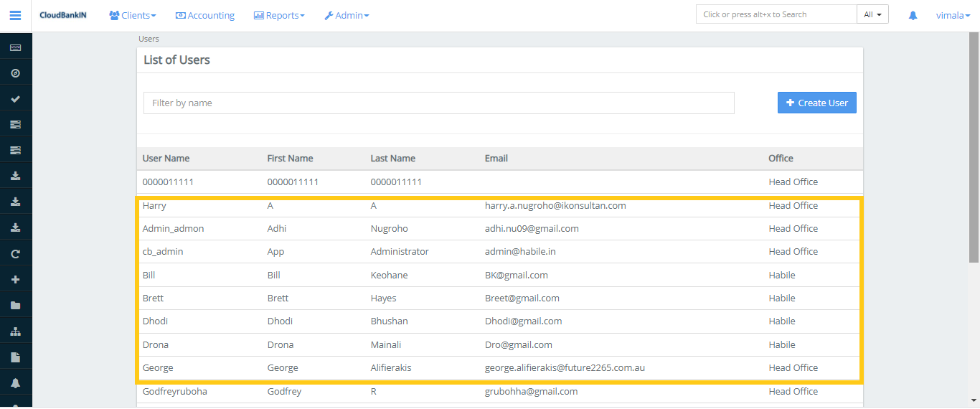The height and width of the screenshot is (409, 980).
Task: Open the Admin dropdown menu
Action: (347, 15)
